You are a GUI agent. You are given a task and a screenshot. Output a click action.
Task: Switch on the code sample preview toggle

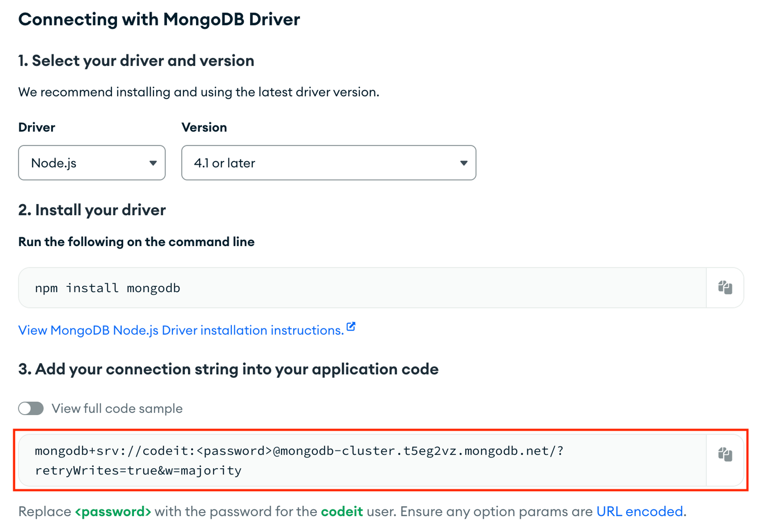coord(30,408)
